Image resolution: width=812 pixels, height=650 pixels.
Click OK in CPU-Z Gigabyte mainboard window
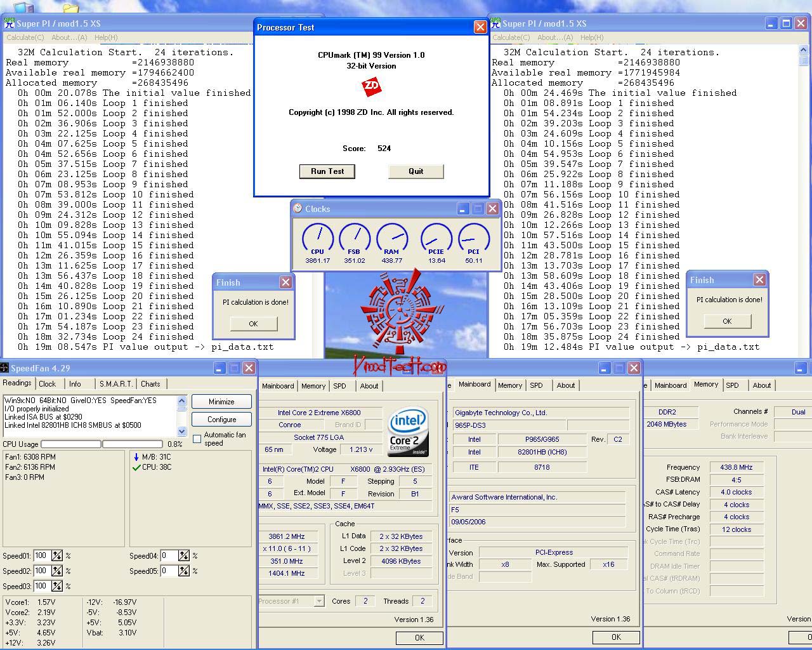(x=616, y=637)
